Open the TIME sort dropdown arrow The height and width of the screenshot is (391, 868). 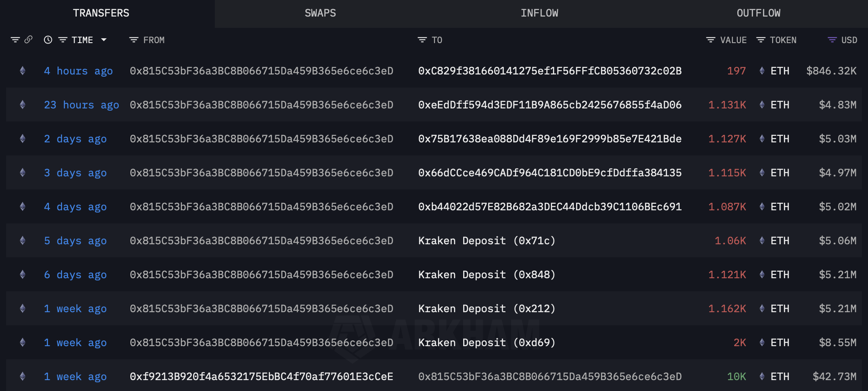[104, 40]
